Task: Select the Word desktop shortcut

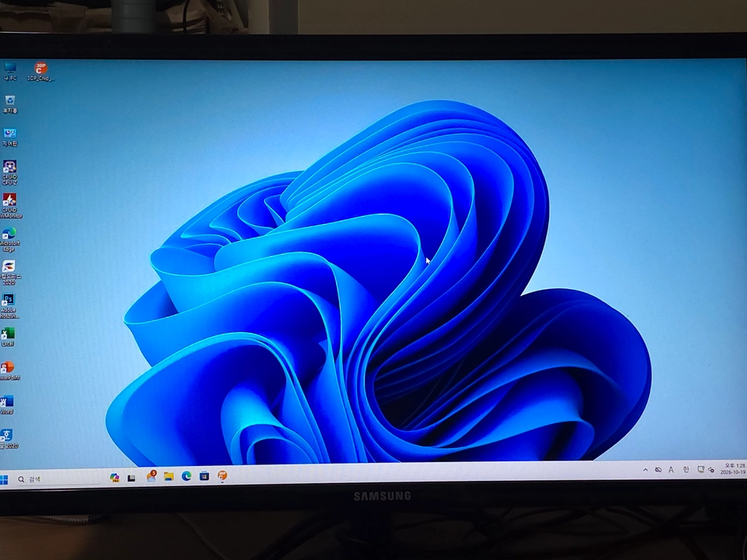Action: click(7, 405)
